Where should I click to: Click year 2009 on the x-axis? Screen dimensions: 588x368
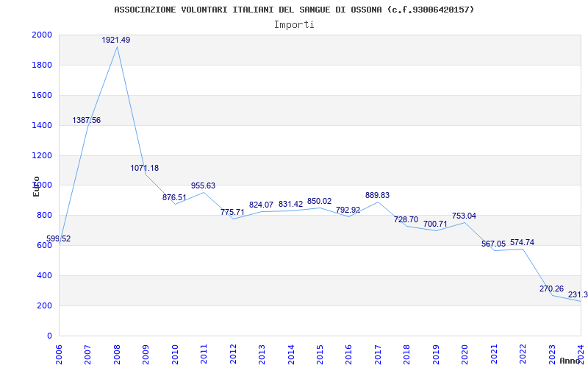click(x=146, y=354)
